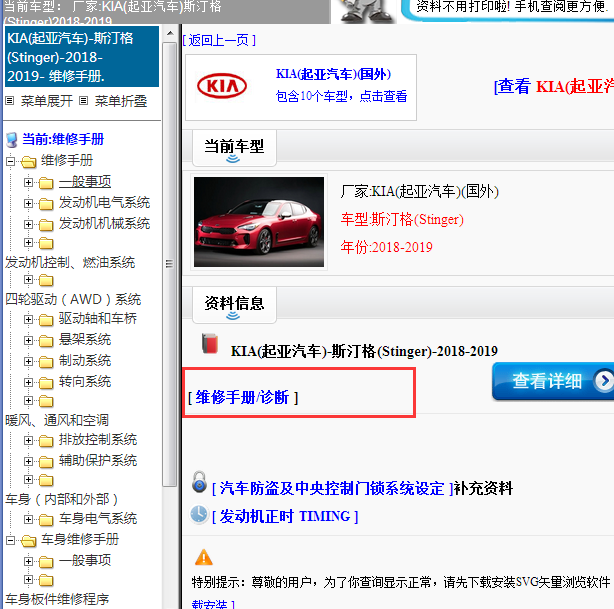Click the blue 查看详细 button

553,381
